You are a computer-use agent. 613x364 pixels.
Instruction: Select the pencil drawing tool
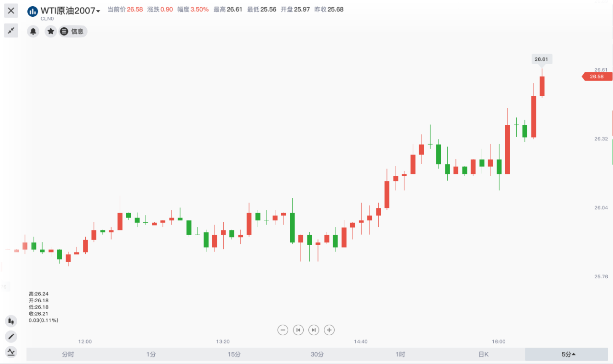point(11,336)
